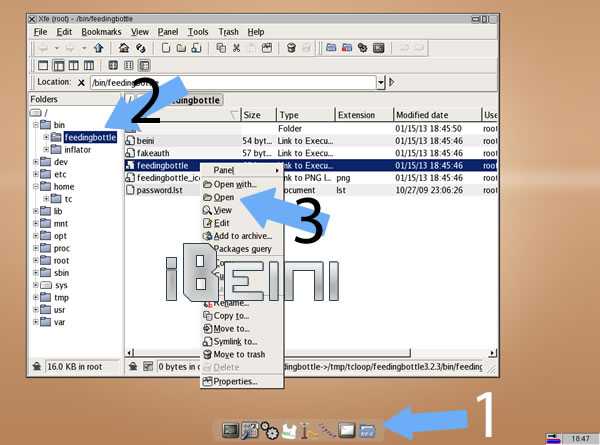Toggle the detailed list view mode
The width and height of the screenshot is (600, 445).
[x=146, y=65]
